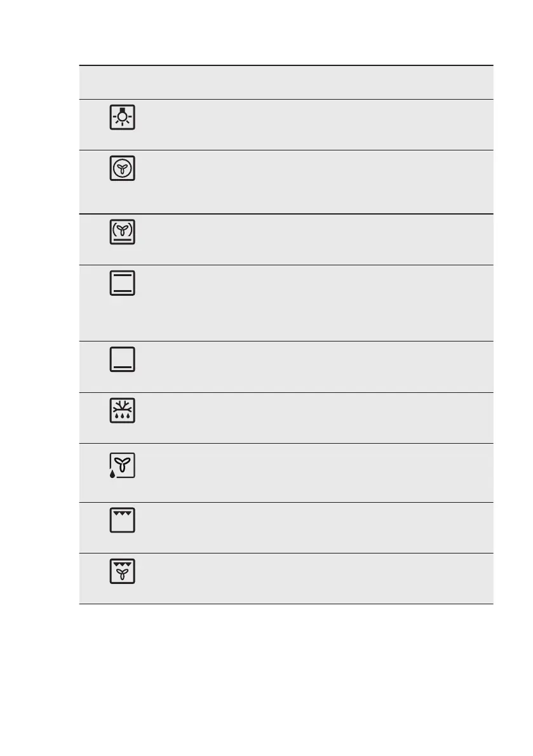533x756 pixels.
Task: Click the white page area beneath the function table
Action: [x=286, y=673]
